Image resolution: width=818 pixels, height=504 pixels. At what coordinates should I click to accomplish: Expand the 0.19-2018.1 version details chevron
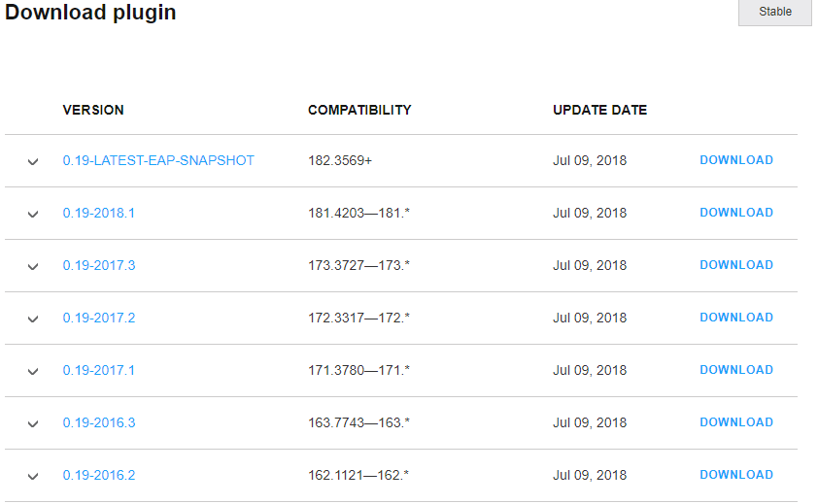[33, 214]
